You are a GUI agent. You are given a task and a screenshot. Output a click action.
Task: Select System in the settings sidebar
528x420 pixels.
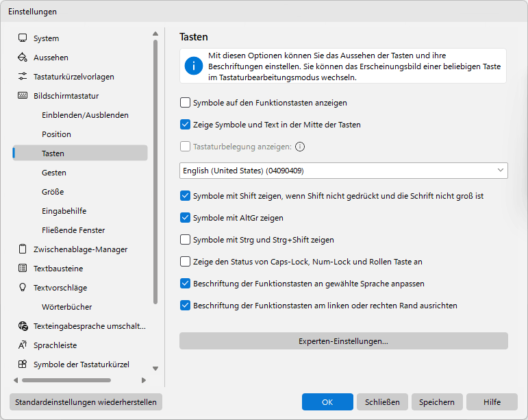(x=80, y=38)
